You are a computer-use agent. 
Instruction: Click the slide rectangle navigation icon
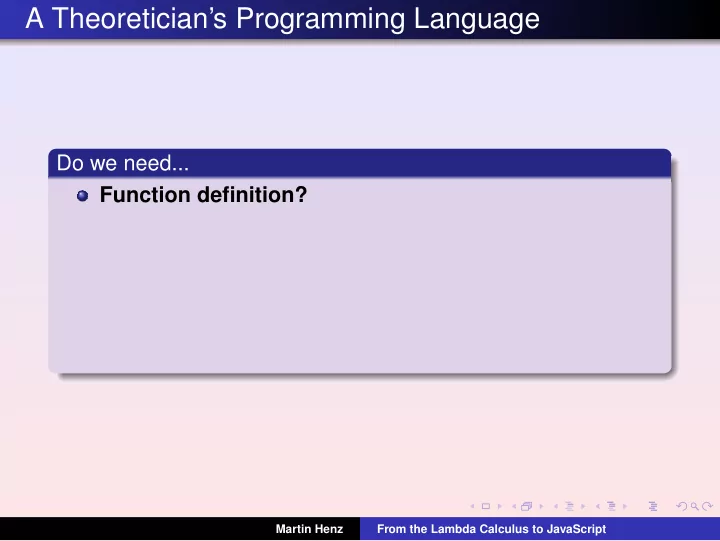tap(486, 506)
